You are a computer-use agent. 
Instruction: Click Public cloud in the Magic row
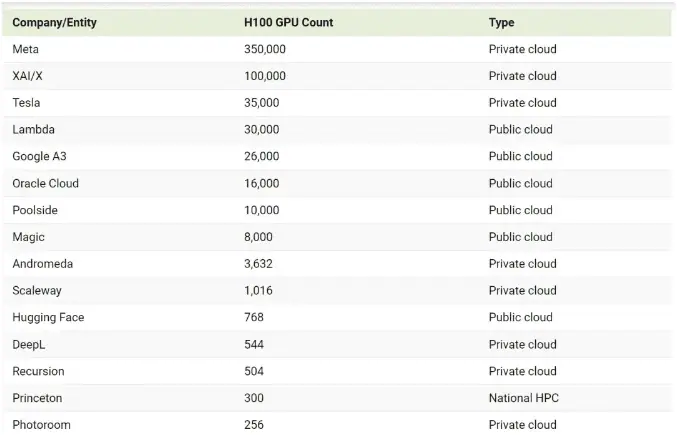pyautogui.click(x=521, y=237)
